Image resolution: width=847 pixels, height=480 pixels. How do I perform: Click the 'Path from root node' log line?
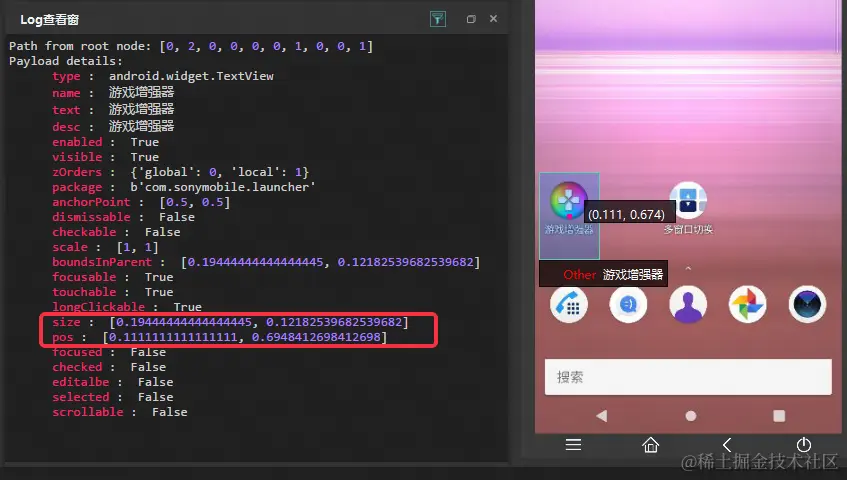pos(191,46)
